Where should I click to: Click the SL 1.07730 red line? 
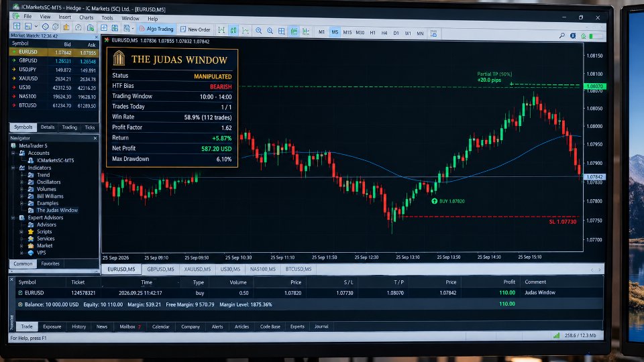click(491, 217)
